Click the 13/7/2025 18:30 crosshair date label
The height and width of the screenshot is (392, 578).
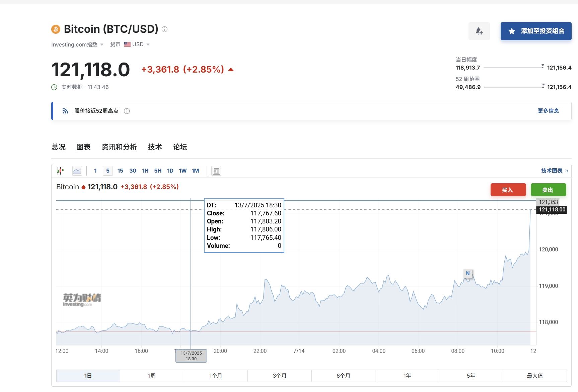(x=191, y=356)
